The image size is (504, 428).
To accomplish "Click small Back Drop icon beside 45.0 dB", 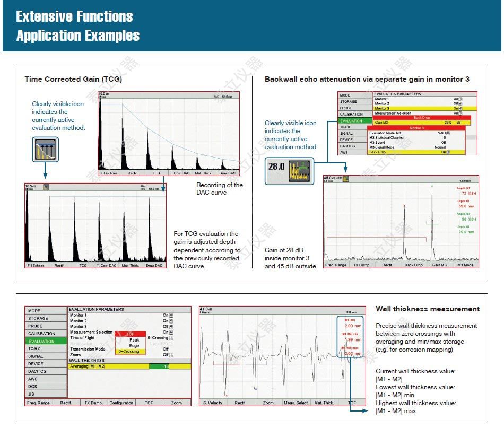I will [x=346, y=179].
